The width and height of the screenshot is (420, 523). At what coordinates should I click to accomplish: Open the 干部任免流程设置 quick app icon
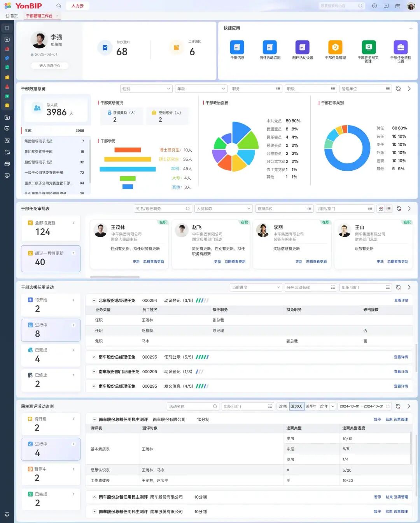click(x=400, y=47)
